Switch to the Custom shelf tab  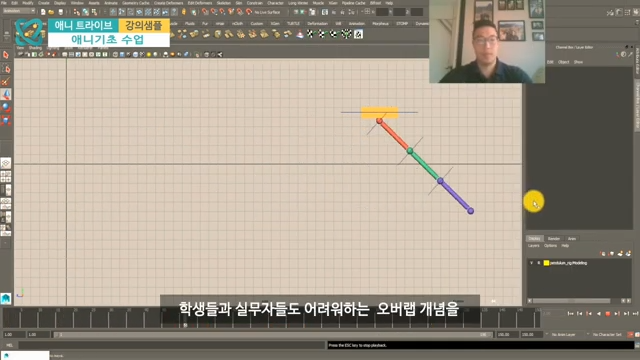(x=256, y=24)
